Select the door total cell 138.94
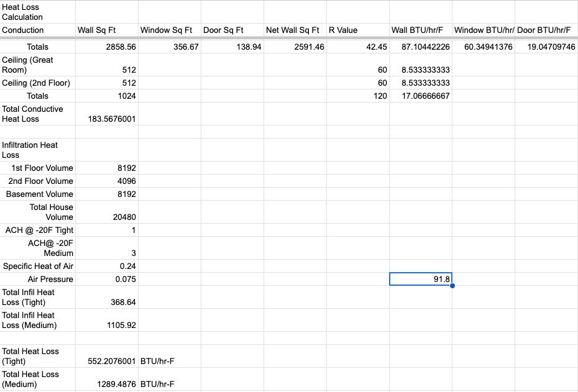Viewport: 578px width, 392px height. [x=232, y=47]
